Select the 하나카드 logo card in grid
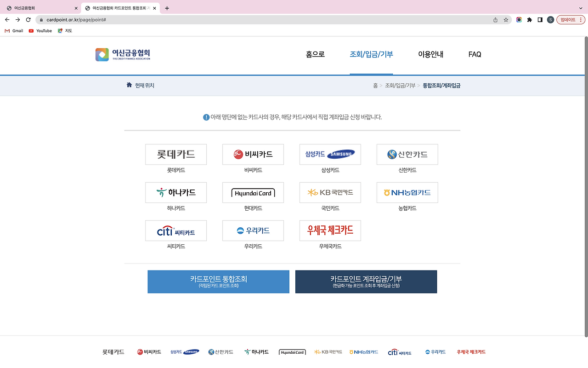 tap(176, 192)
